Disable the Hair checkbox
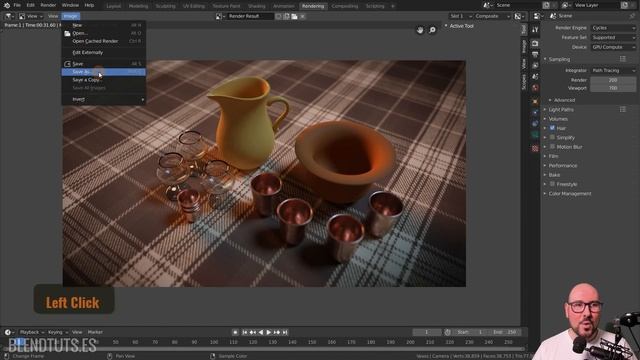This screenshot has width=640, height=360. pos(552,128)
